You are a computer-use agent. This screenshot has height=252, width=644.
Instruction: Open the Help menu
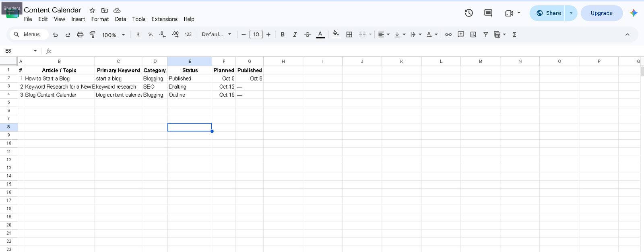[x=189, y=19]
